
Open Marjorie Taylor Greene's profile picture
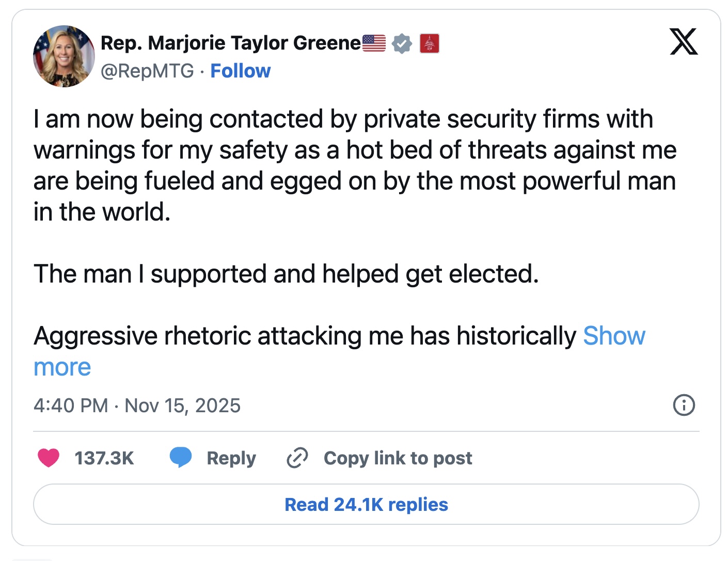click(x=64, y=56)
